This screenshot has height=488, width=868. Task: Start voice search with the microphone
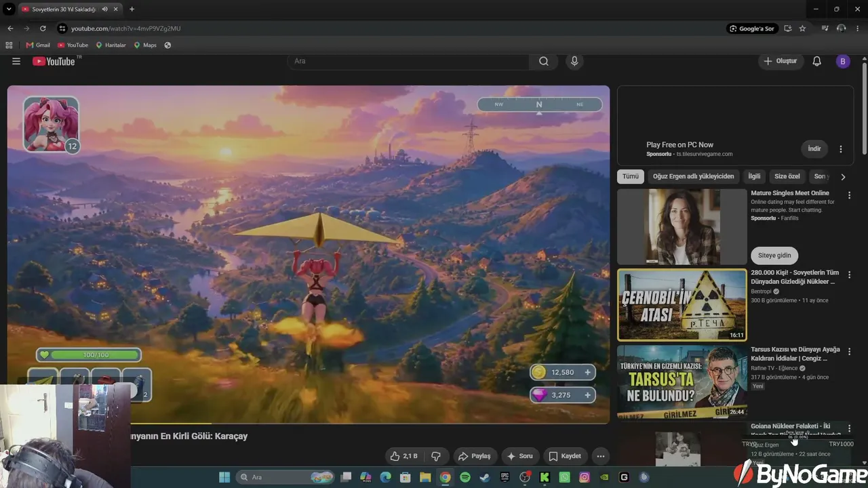pos(574,61)
